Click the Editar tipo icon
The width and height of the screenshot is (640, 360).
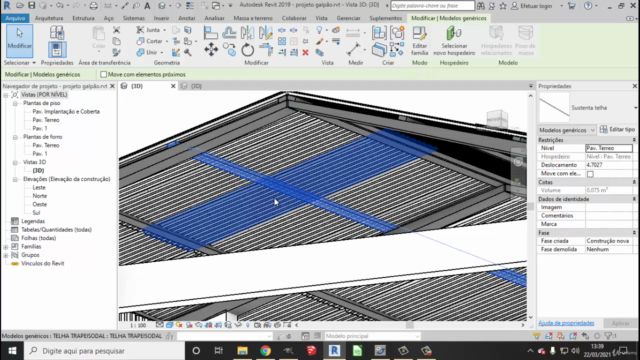click(x=604, y=129)
